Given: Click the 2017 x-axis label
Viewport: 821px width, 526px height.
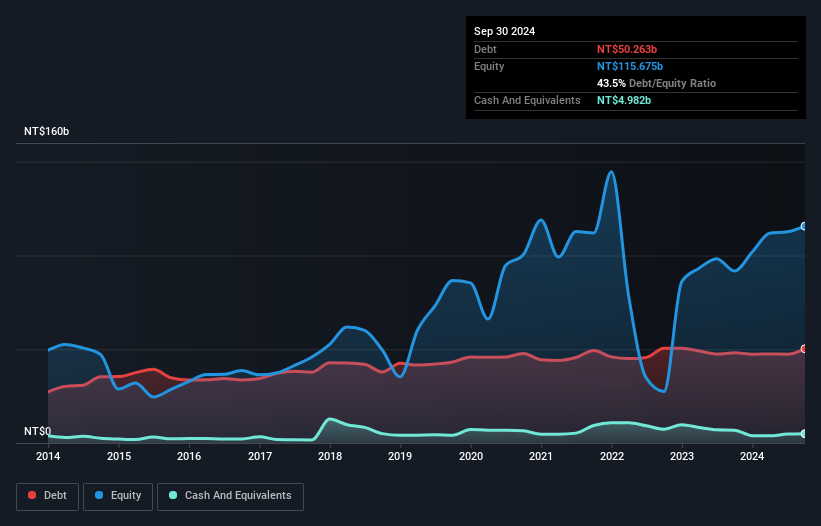Looking at the screenshot, I should [x=260, y=456].
